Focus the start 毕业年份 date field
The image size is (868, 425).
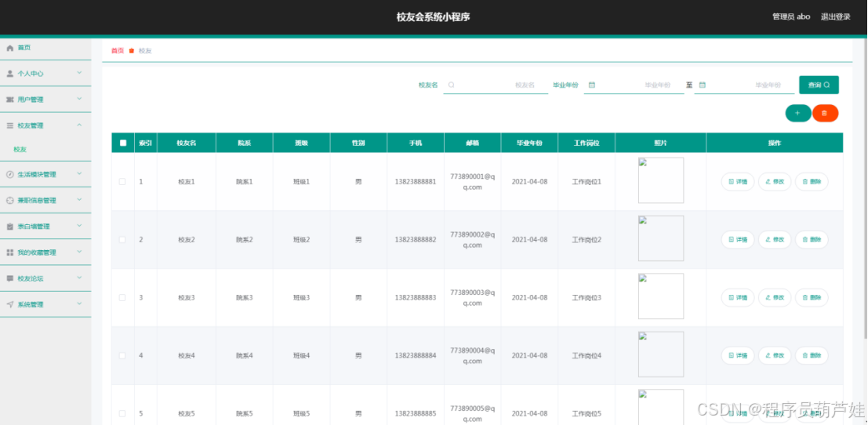pos(634,85)
